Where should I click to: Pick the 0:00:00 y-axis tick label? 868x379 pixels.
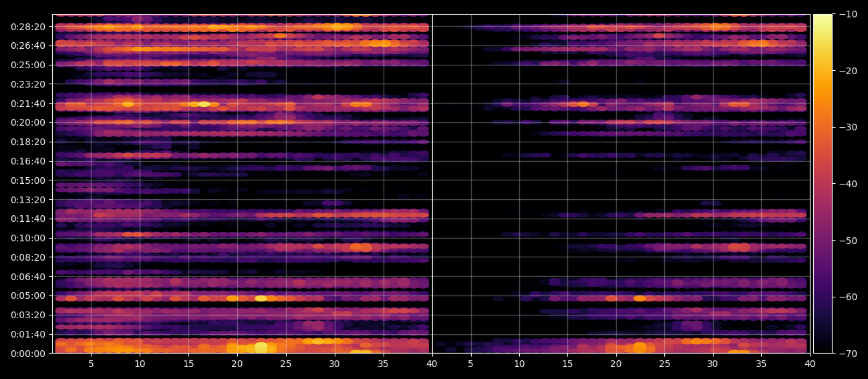(28, 354)
